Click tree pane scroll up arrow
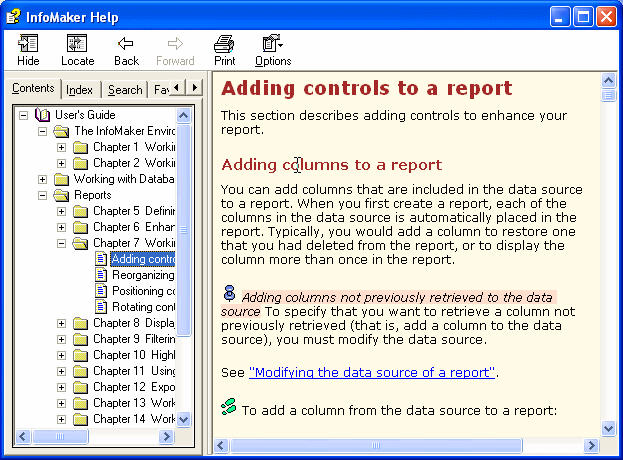The height and width of the screenshot is (460, 623). point(183,116)
